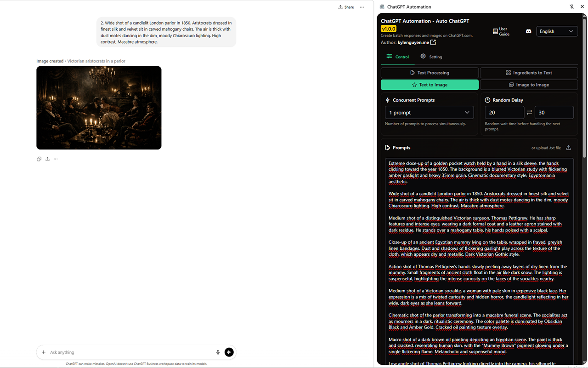Switch to the Control tab
The width and height of the screenshot is (588, 368).
point(397,57)
